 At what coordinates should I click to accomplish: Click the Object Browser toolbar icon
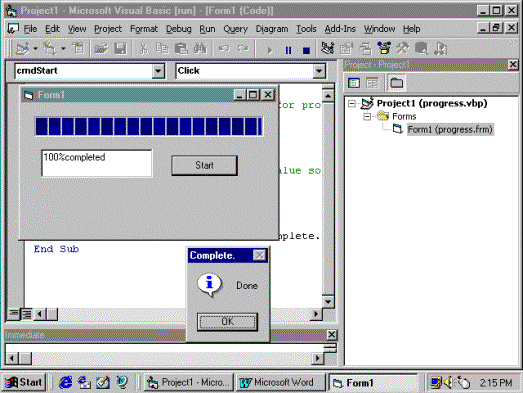pos(384,49)
